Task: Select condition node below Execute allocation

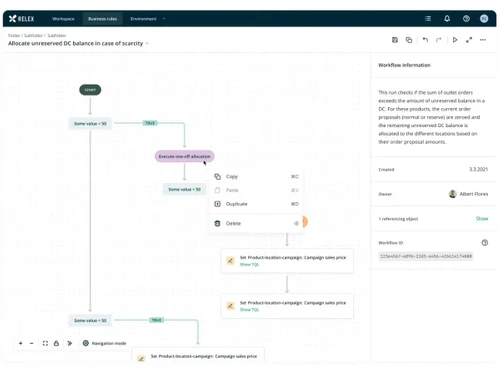Action: tap(184, 189)
